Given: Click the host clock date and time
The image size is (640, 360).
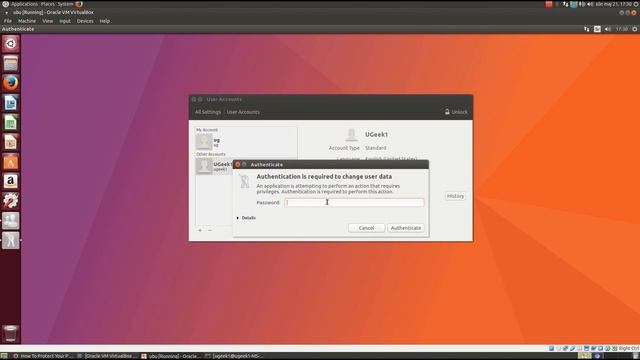Looking at the screenshot, I should point(613,4).
